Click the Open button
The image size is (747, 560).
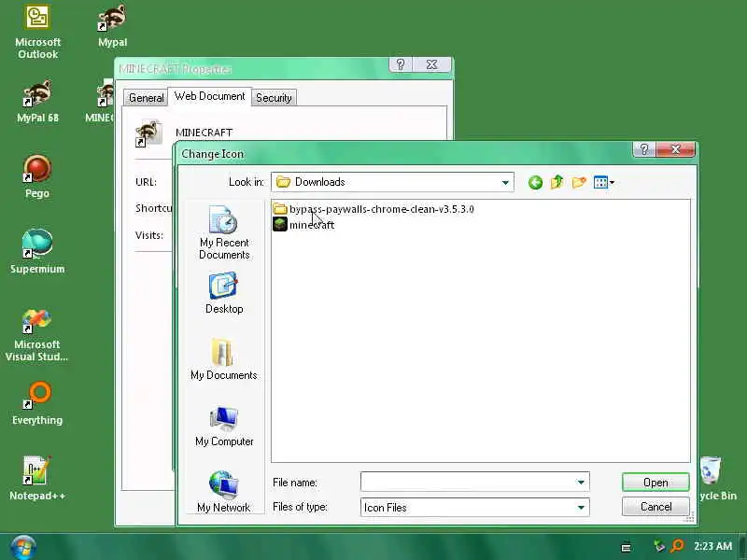pyautogui.click(x=655, y=482)
